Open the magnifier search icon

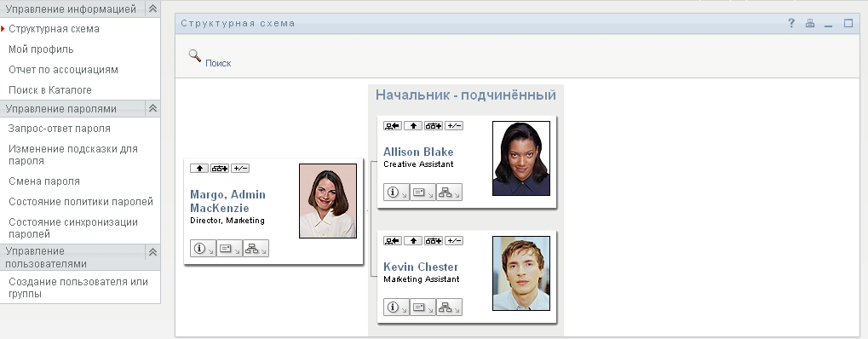(x=194, y=55)
